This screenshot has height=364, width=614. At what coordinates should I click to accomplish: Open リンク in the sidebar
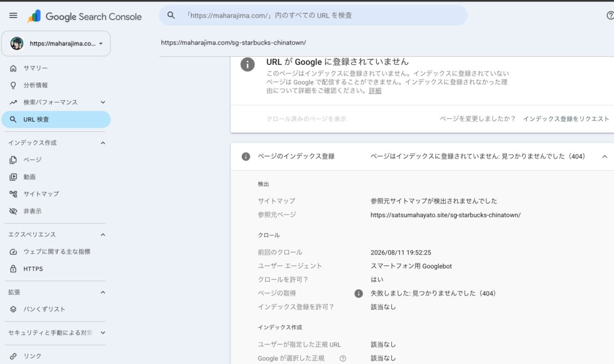[x=55, y=356]
